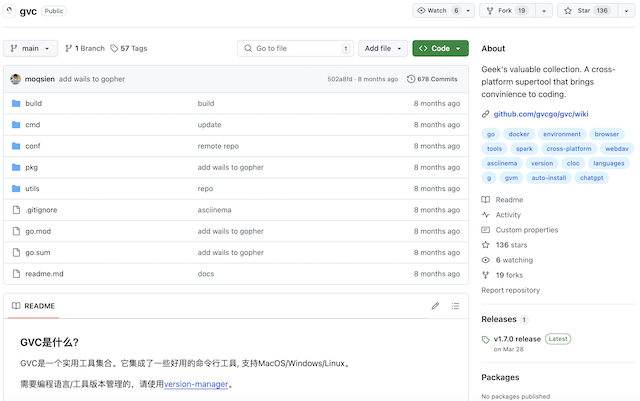640x401 pixels.
Task: View the 57 Tags link
Action: click(129, 48)
